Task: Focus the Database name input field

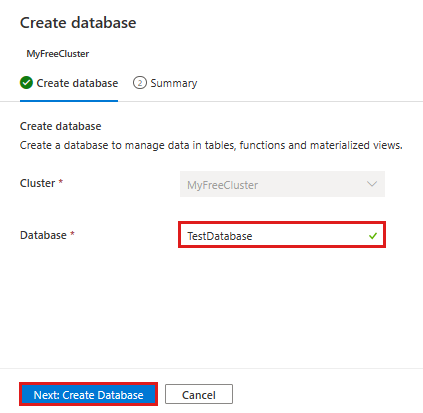Action: coord(282,235)
